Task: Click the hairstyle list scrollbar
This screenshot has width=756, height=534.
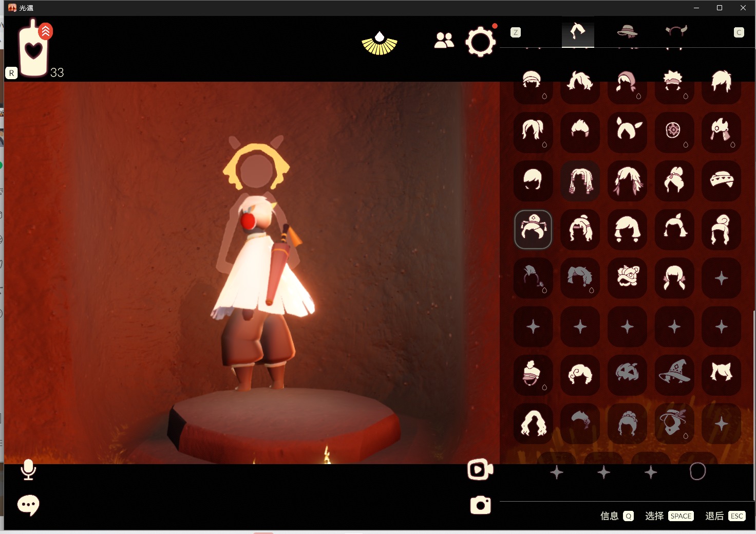Action: point(754,406)
